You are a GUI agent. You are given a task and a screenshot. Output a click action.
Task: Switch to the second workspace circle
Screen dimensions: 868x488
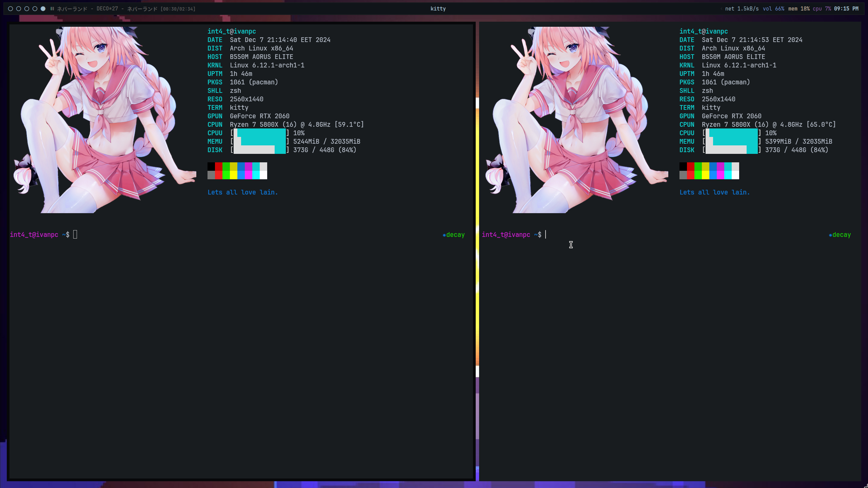(19, 9)
